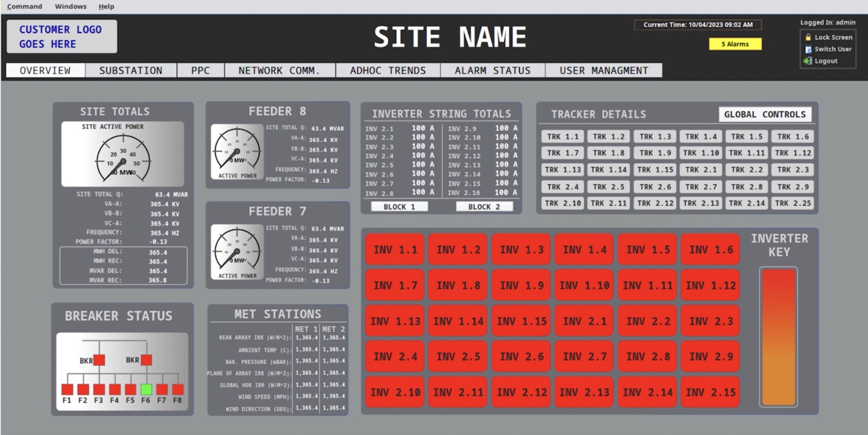Click the left BKR breaker square
Viewport: 868px width, 435px height.
click(x=99, y=360)
